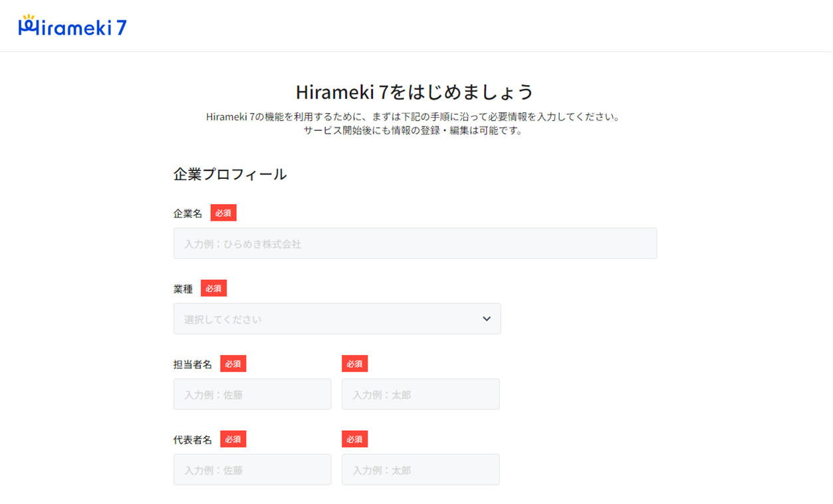Click the 必須 badge beside 企業名
833x504 pixels.
(223, 213)
